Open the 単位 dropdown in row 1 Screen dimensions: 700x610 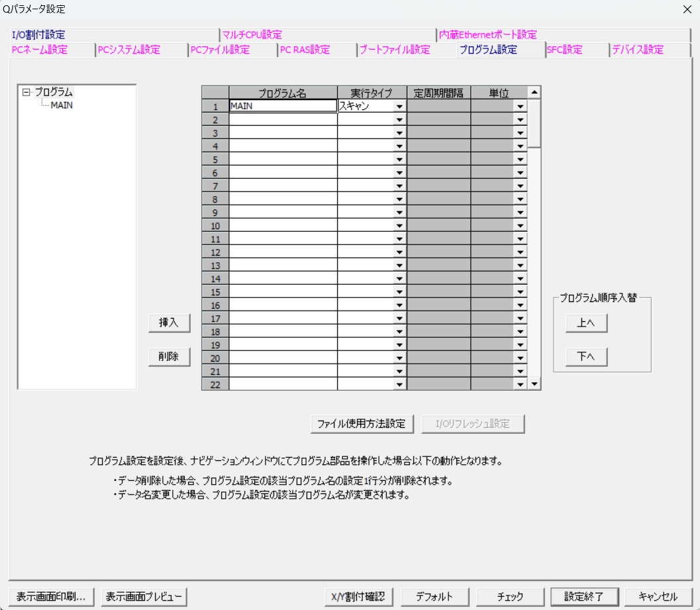[x=520, y=106]
